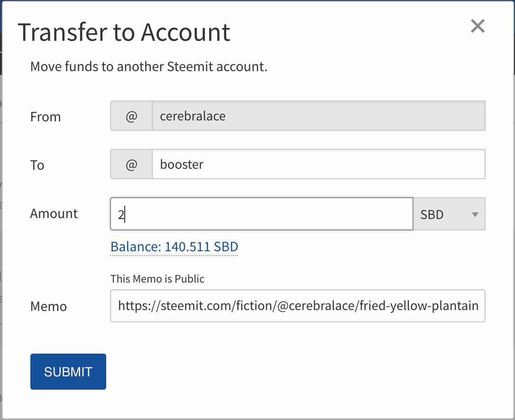Click the Move funds description text
Image resolution: width=515 pixels, height=420 pixels.
point(149,66)
